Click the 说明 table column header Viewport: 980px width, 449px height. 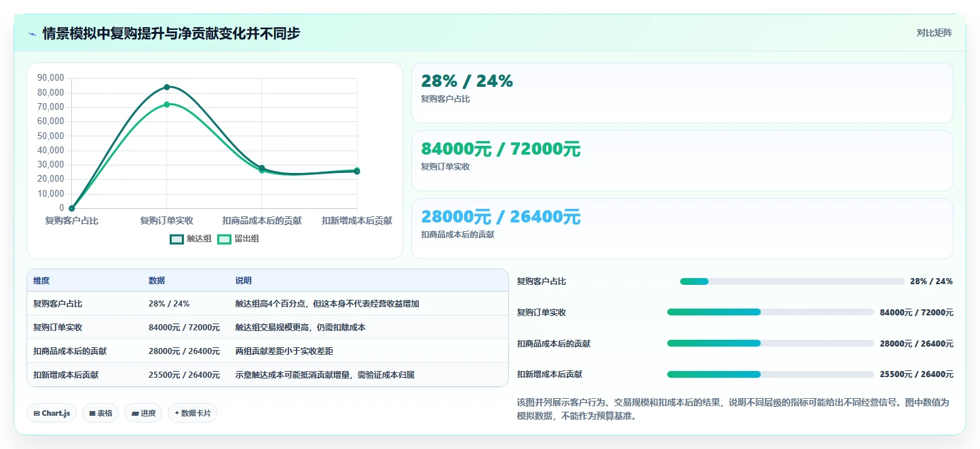244,281
